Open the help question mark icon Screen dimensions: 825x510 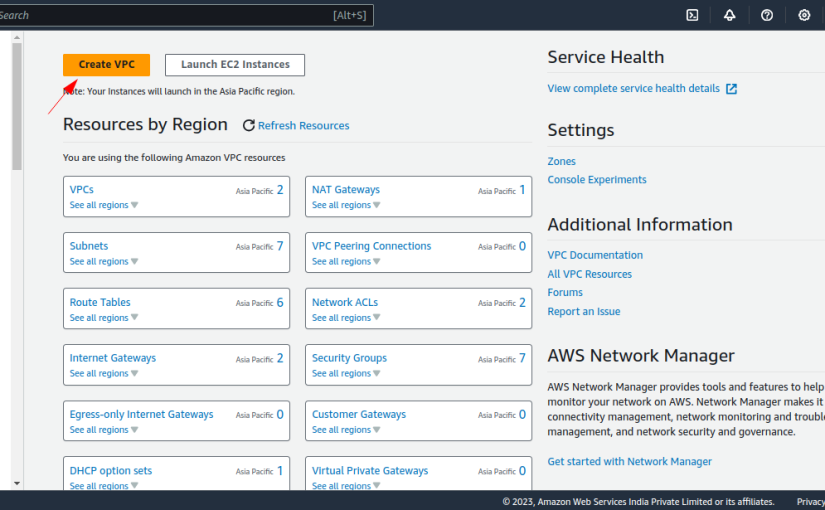click(767, 15)
